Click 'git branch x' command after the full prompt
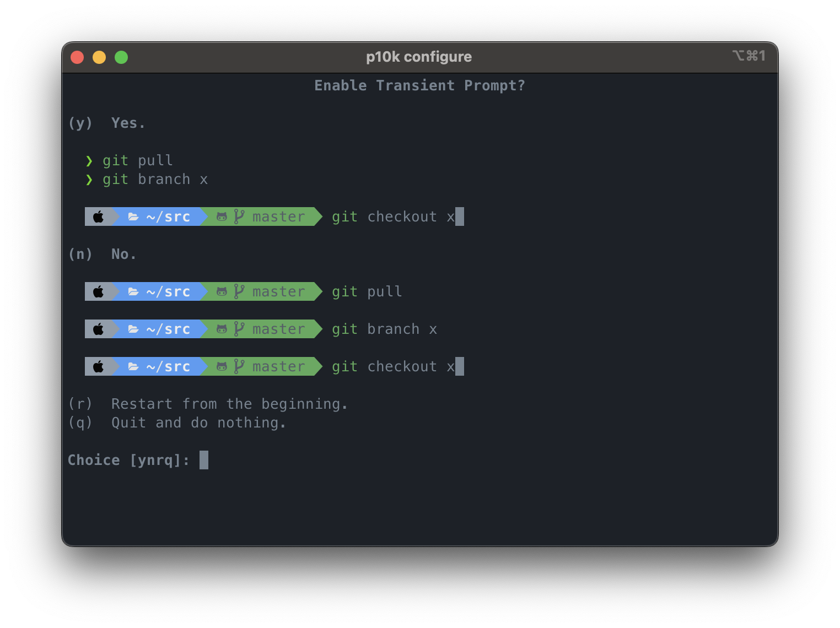 (x=385, y=329)
